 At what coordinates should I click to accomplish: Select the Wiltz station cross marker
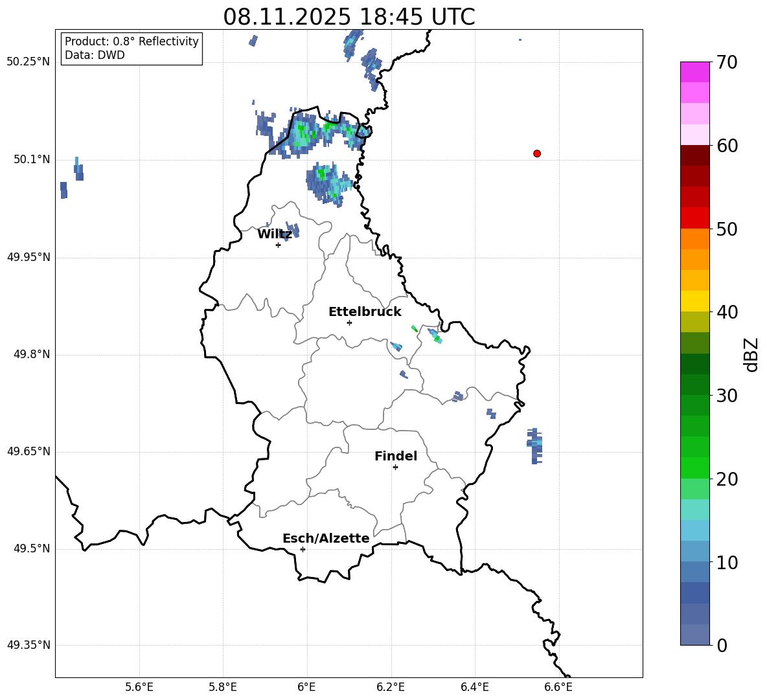tap(278, 245)
